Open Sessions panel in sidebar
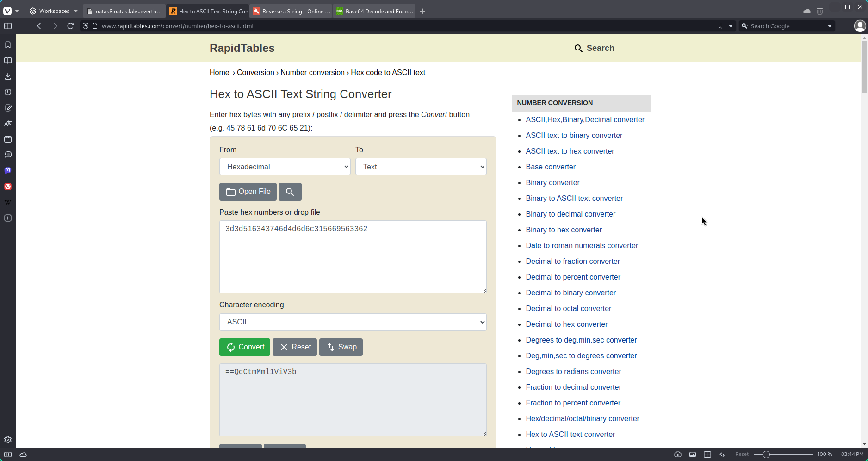Screen dimensions: 868x461 point(8,155)
